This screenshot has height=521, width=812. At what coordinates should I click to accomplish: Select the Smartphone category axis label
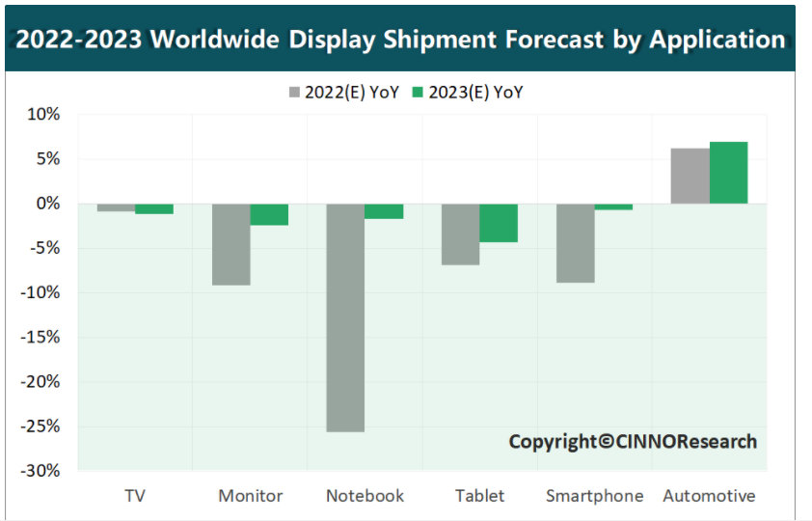pyautogui.click(x=594, y=496)
